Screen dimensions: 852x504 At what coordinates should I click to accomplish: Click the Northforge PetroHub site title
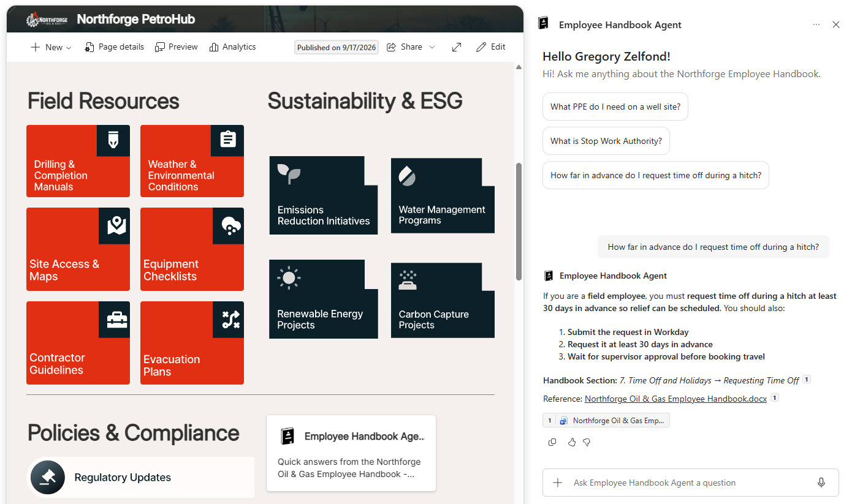[x=136, y=20]
